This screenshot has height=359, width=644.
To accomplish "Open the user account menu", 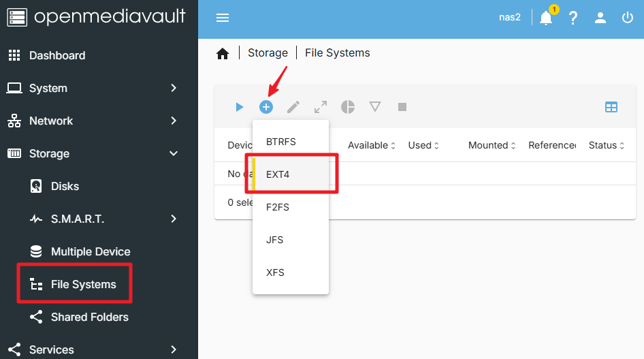I will pos(600,18).
